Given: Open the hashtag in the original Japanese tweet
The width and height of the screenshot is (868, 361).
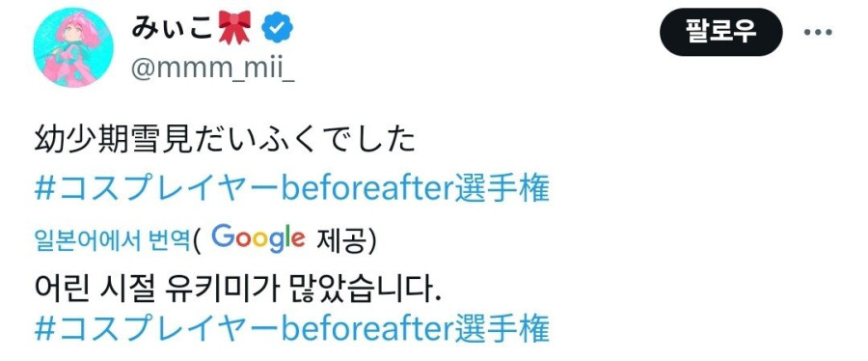Looking at the screenshot, I should [291, 190].
